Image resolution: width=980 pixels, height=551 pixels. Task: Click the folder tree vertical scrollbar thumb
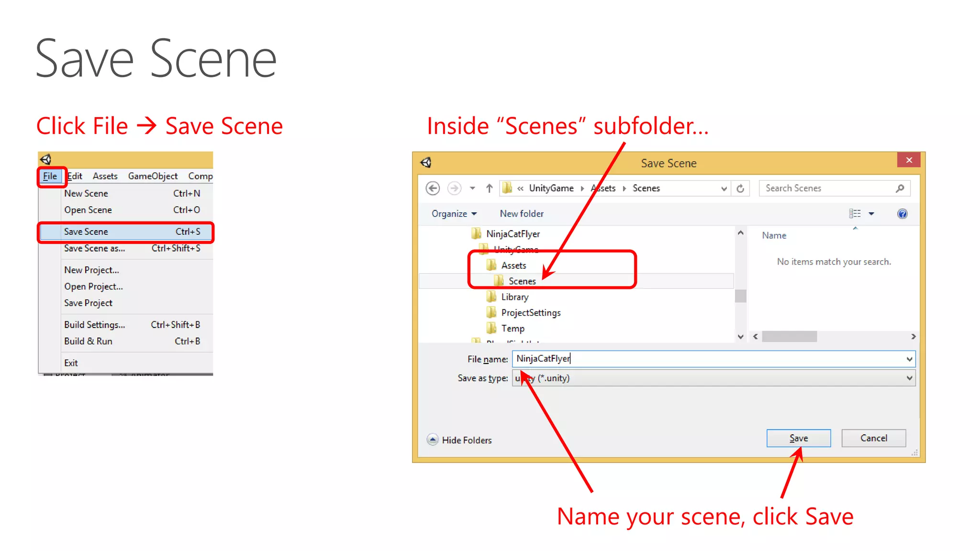740,296
